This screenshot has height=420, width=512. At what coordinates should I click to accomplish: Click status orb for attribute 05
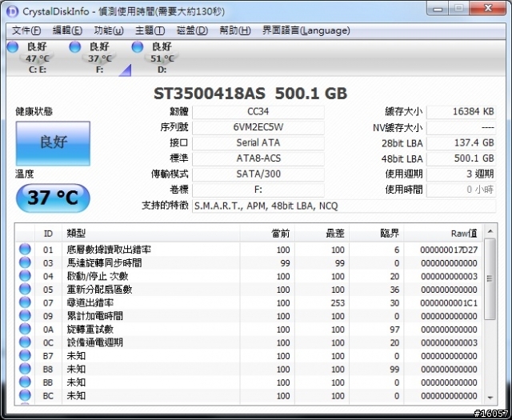point(25,289)
